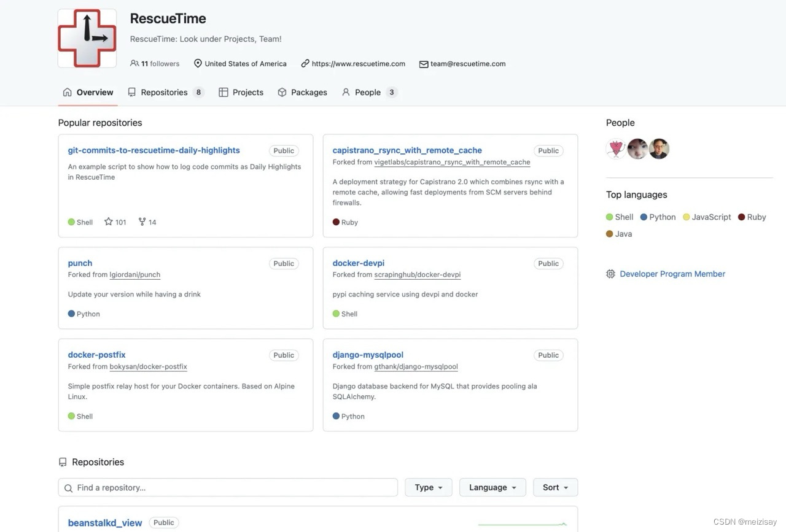Click the Public badge on punch card
Image resolution: width=786 pixels, height=532 pixels.
click(x=284, y=263)
